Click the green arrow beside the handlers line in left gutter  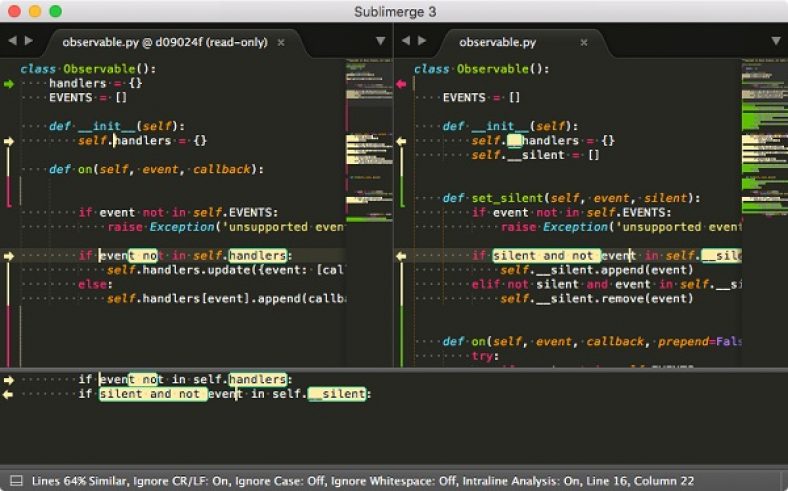point(9,84)
